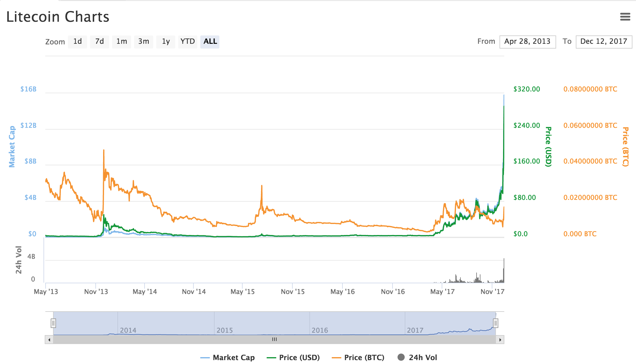636x364 pixels.
Task: Click the 4B volume axis label
Action: [x=31, y=256]
